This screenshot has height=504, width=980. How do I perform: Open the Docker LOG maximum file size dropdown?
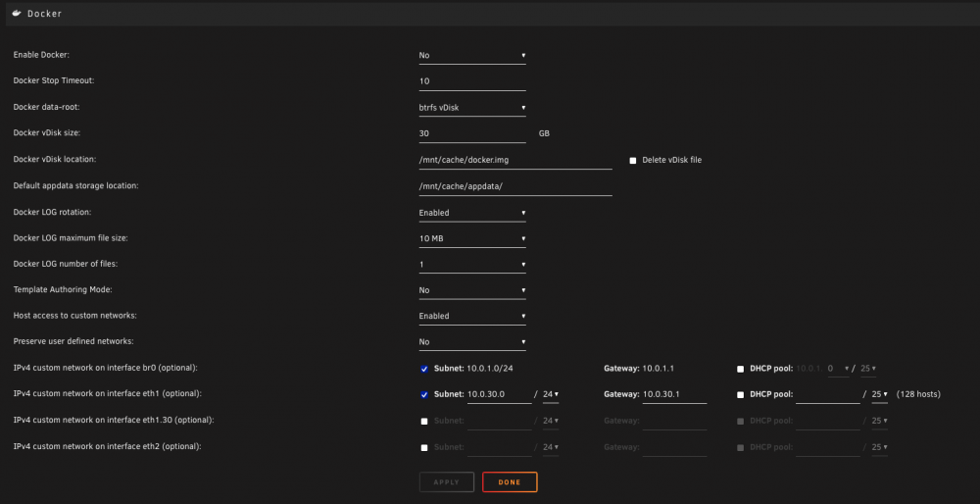[x=472, y=238]
